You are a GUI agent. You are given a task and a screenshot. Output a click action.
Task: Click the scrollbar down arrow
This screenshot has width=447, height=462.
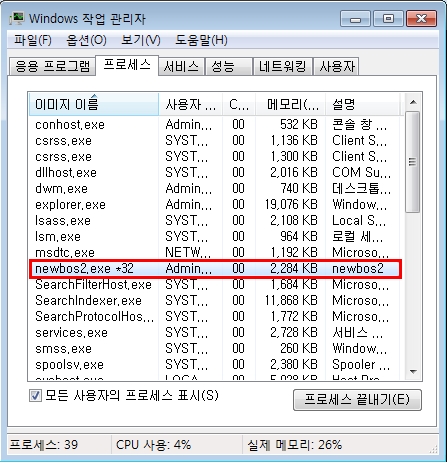click(413, 371)
